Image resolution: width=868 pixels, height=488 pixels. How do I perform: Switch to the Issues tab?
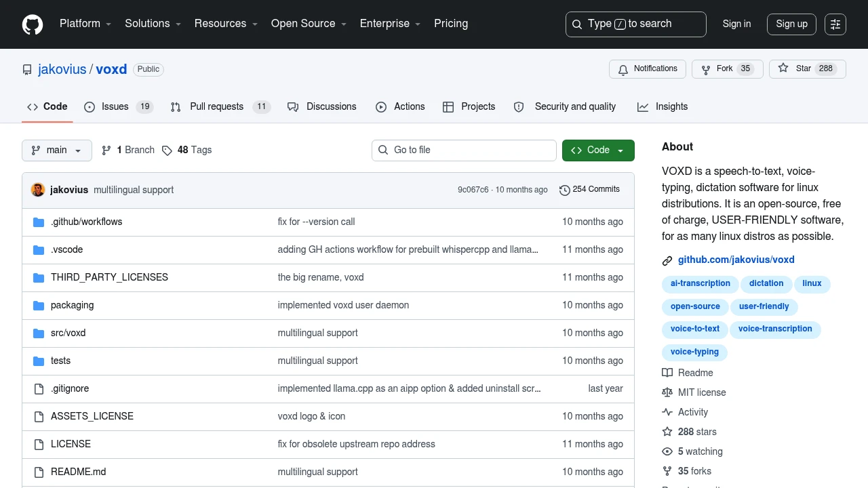point(119,107)
